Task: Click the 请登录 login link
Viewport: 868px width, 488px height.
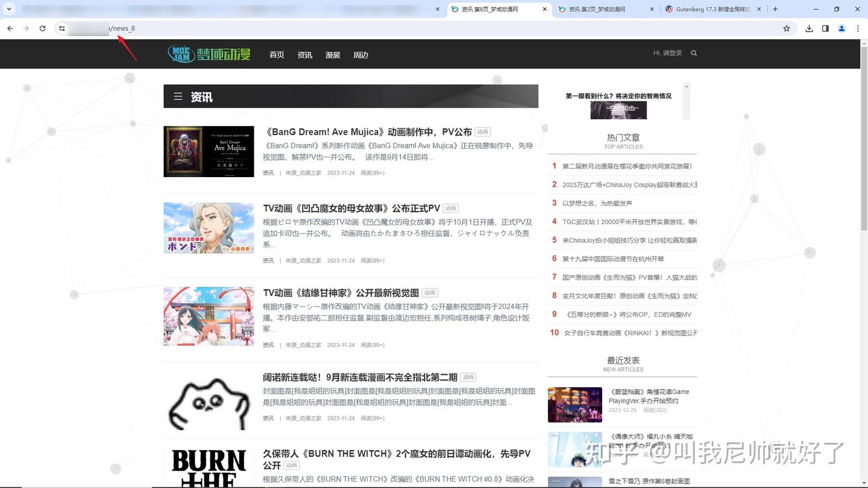Action: pos(673,53)
